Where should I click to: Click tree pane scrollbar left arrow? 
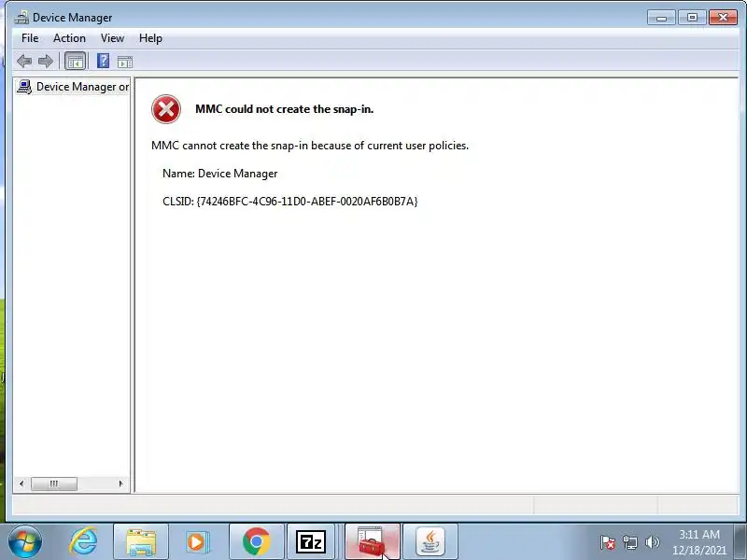tap(21, 483)
